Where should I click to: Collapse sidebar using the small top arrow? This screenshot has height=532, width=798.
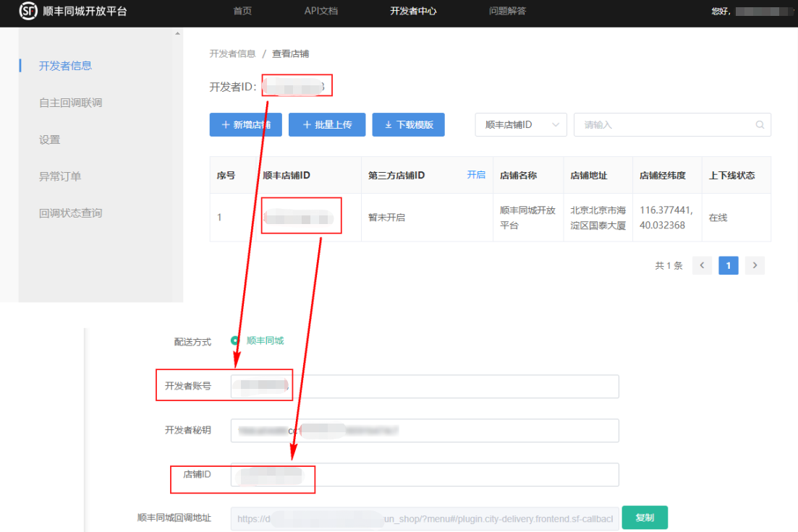(178, 34)
